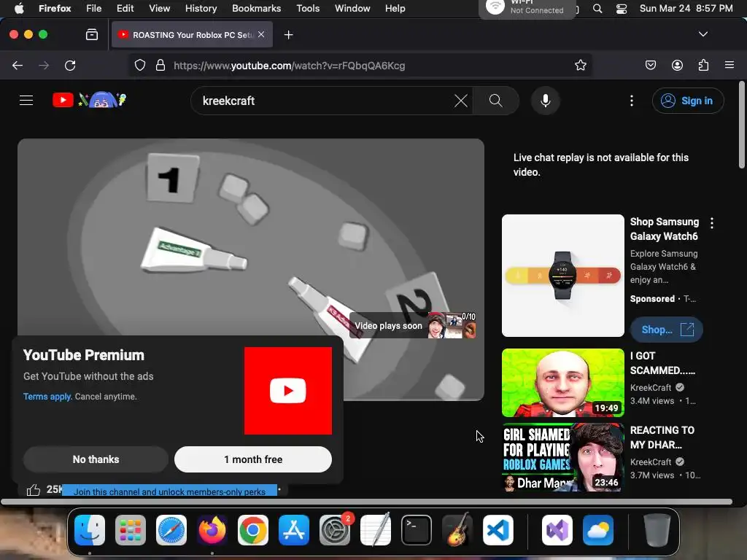The width and height of the screenshot is (747, 560).
Task: Open the Help menu
Action: click(x=395, y=8)
